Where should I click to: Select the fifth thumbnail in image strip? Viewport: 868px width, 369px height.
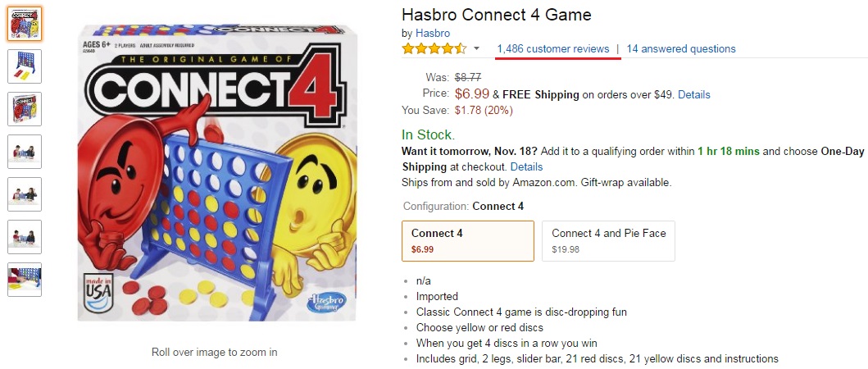click(25, 194)
